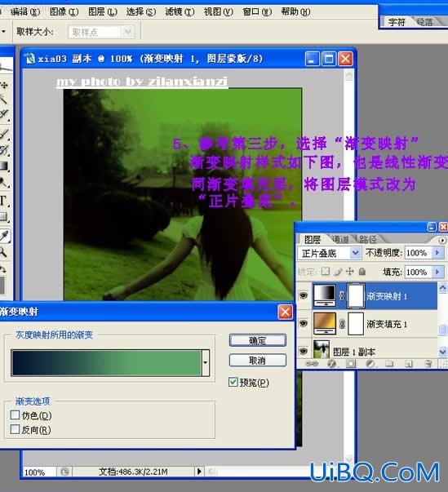
Task: Hide the 渐变填充 1 layer via its eye icon
Action: pyautogui.click(x=303, y=323)
